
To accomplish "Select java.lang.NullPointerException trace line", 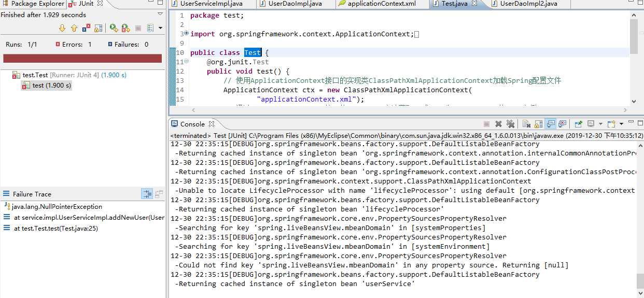I will 53,207.
